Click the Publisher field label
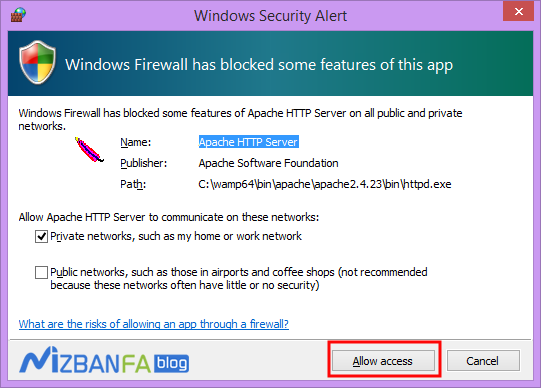The image size is (541, 388). (x=144, y=163)
